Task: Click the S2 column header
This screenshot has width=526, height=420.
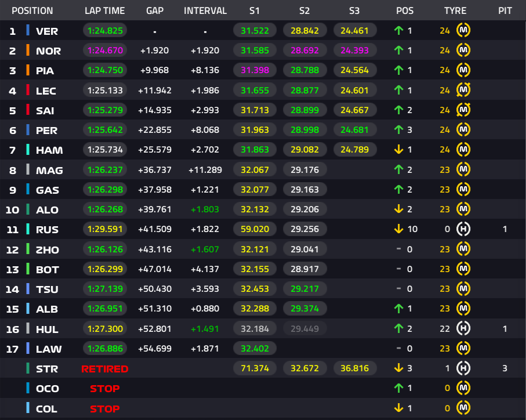Action: 304,11
